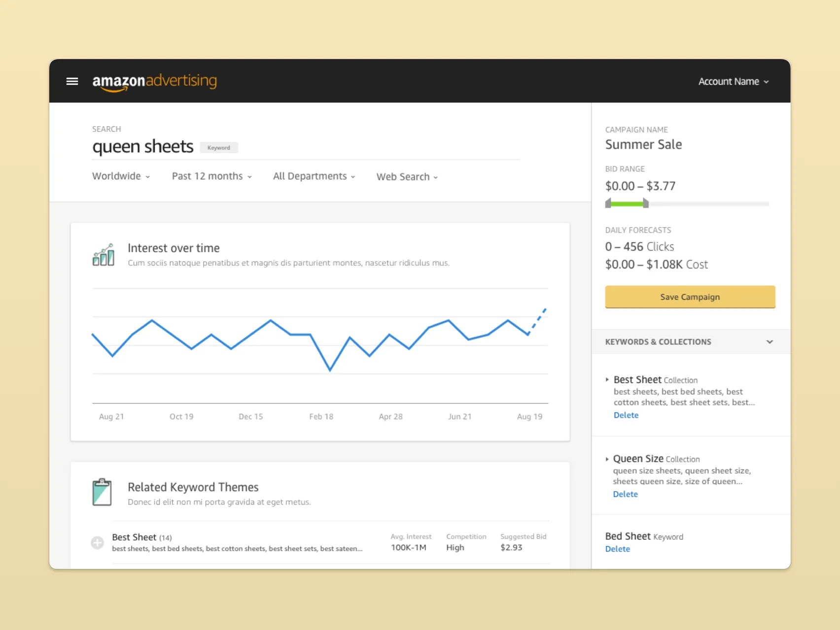This screenshot has width=840, height=630.
Task: Open the hamburger menu
Action: pyautogui.click(x=72, y=81)
